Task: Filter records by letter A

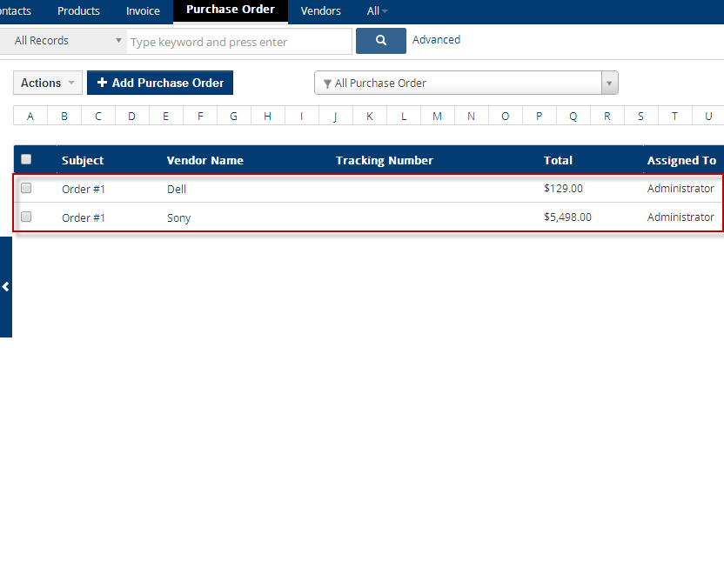Action: tap(30, 116)
